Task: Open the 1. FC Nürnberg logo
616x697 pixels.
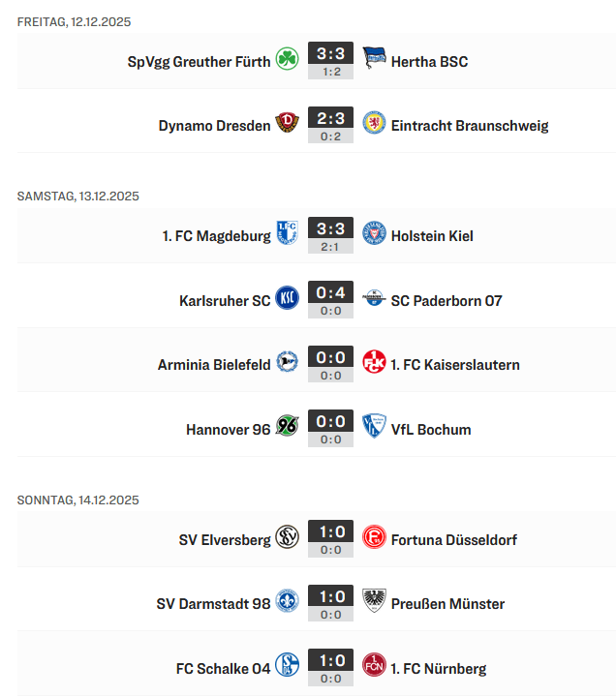Action: coord(374,668)
